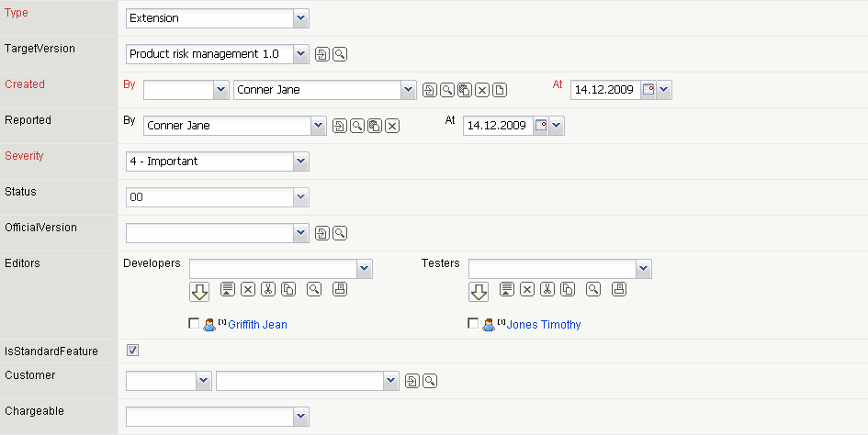
Task: Check the Griffith Jean checkbox
Action: coord(193,324)
